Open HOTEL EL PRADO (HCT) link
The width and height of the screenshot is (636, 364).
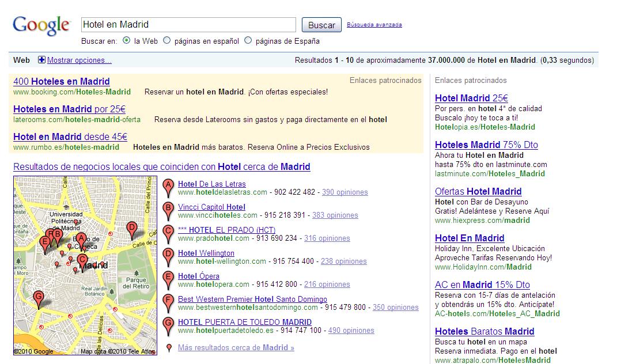coord(226,230)
